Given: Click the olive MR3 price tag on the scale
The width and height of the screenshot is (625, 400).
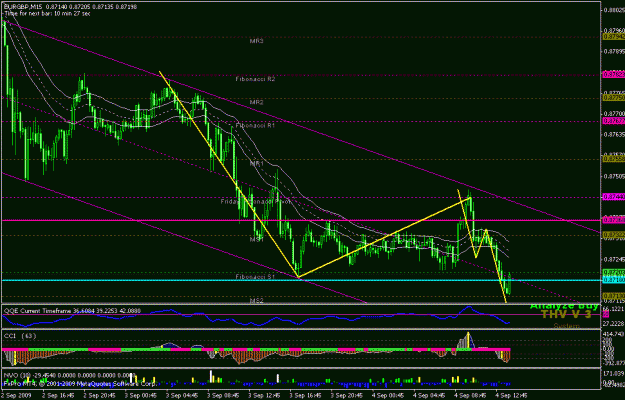Looking at the screenshot, I should click(x=613, y=37).
